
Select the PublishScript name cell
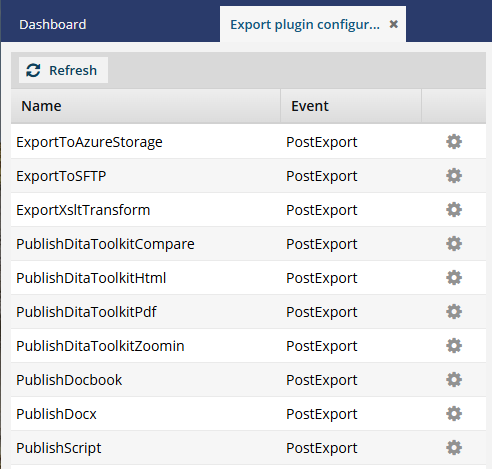146,448
